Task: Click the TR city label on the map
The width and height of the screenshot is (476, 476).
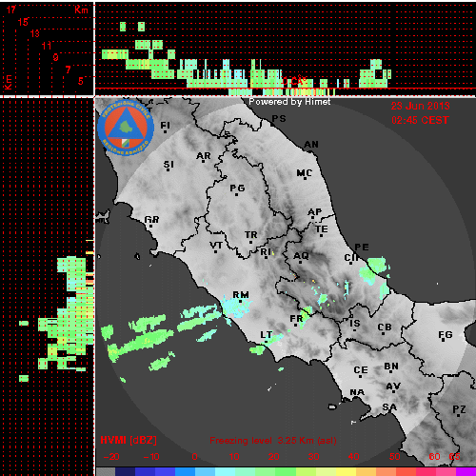Action: click(251, 235)
